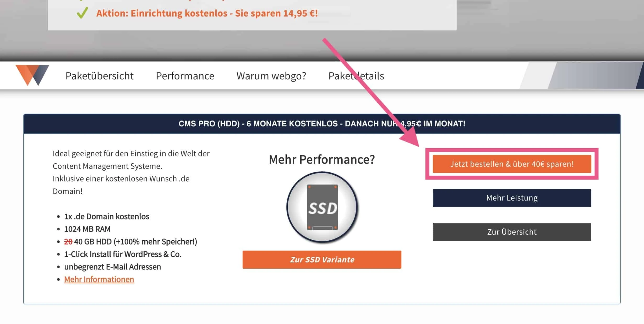Open the Warum webgo? section
Viewport: 644px width, 324px height.
271,76
